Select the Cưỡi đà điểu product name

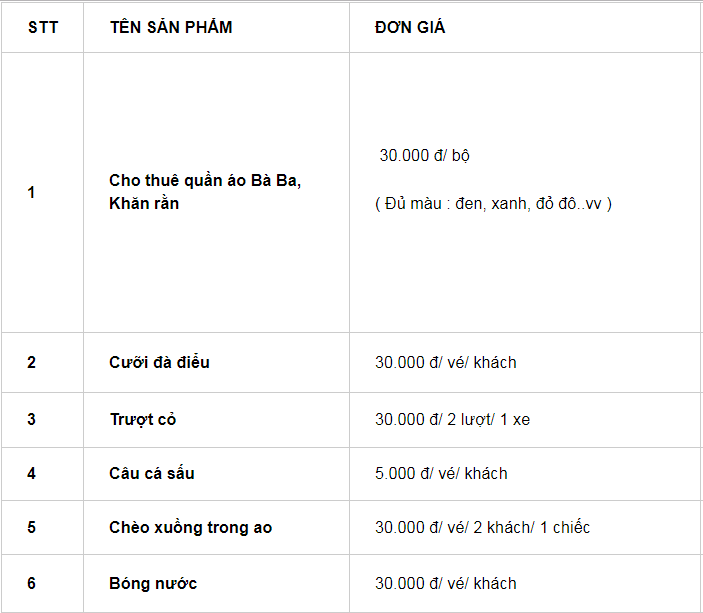[x=159, y=362]
